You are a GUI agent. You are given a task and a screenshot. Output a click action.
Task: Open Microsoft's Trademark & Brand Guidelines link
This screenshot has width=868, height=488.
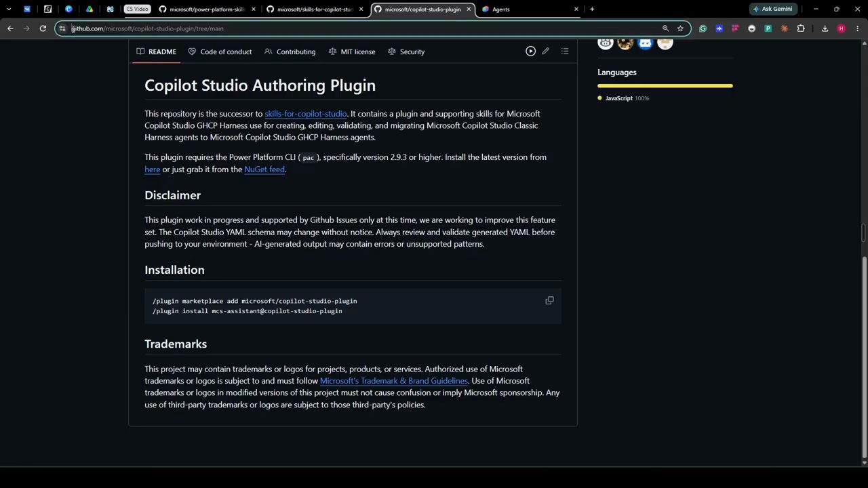[x=394, y=381]
